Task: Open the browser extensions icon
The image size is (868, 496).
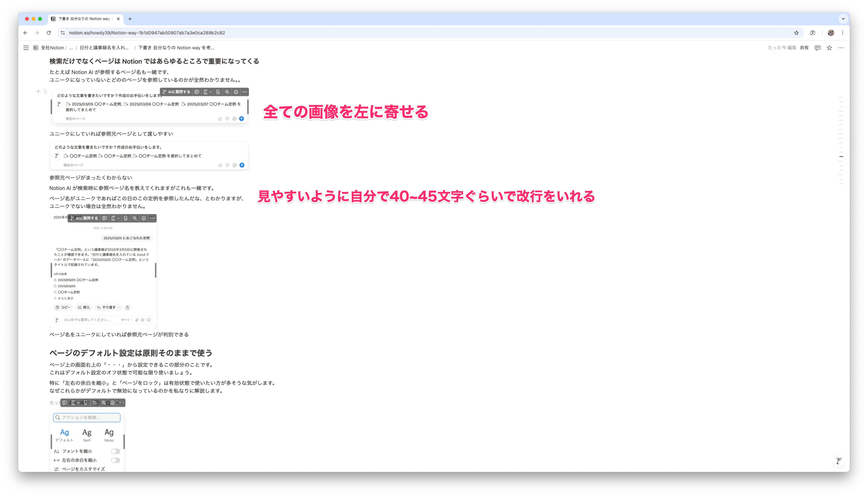Action: 812,33
